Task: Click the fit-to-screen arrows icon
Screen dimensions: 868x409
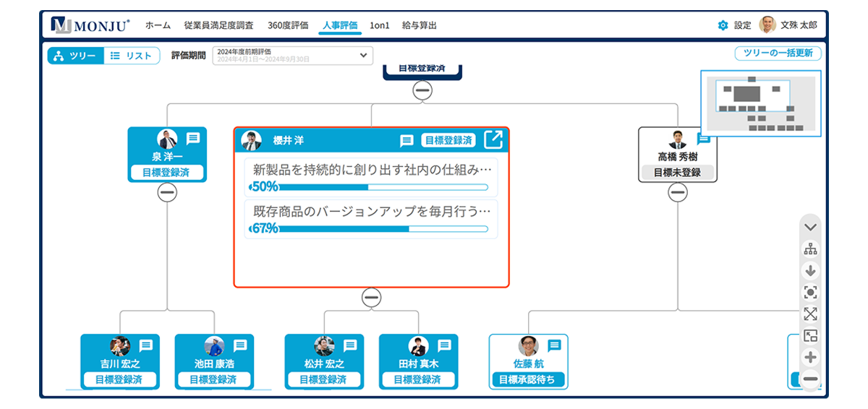Action: pyautogui.click(x=810, y=314)
